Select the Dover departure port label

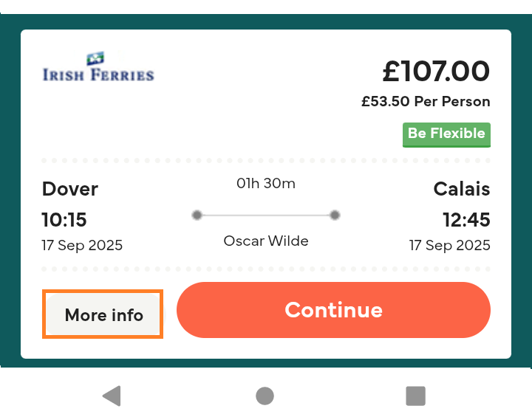pyautogui.click(x=70, y=189)
